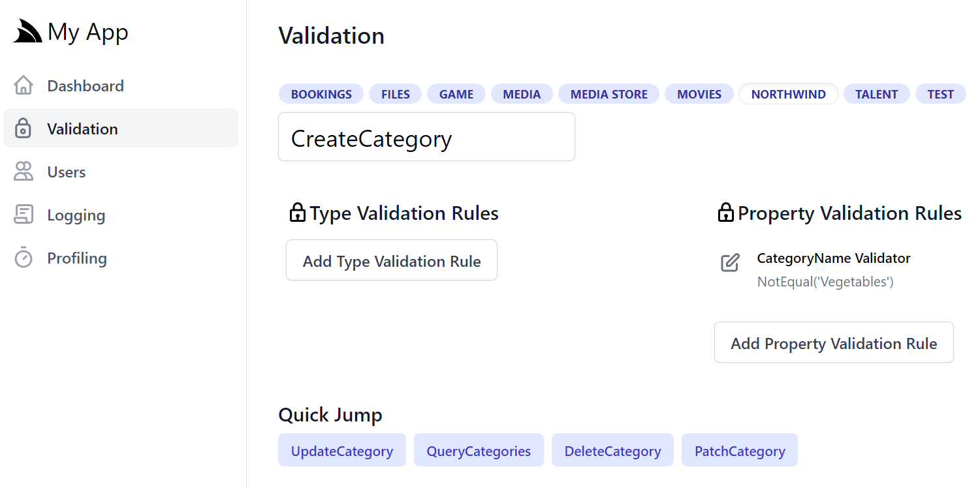Click the Add Type Validation Rule button
Screen dimensions: 980x488
(x=392, y=260)
